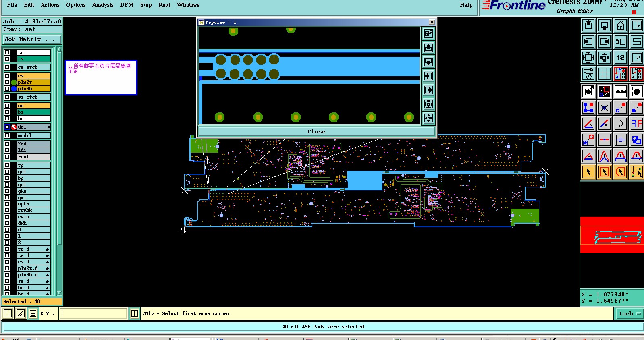Toggle the 'pln3b' layer checkbox

point(7,89)
